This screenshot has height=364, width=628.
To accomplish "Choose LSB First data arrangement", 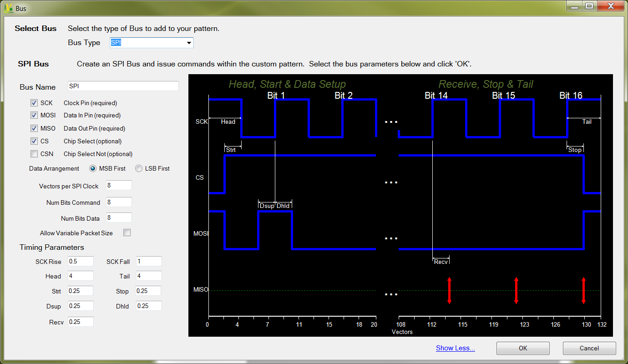I will (x=139, y=168).
